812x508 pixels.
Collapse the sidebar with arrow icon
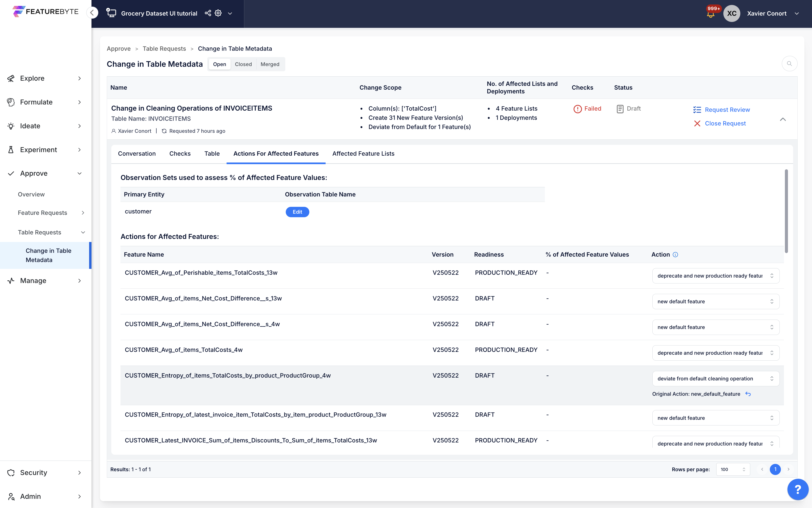click(x=92, y=13)
